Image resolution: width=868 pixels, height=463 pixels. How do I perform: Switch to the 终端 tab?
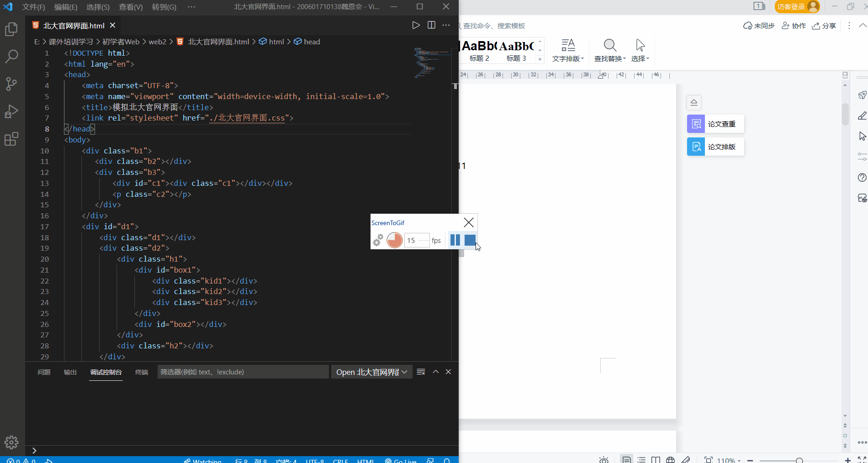(x=142, y=372)
